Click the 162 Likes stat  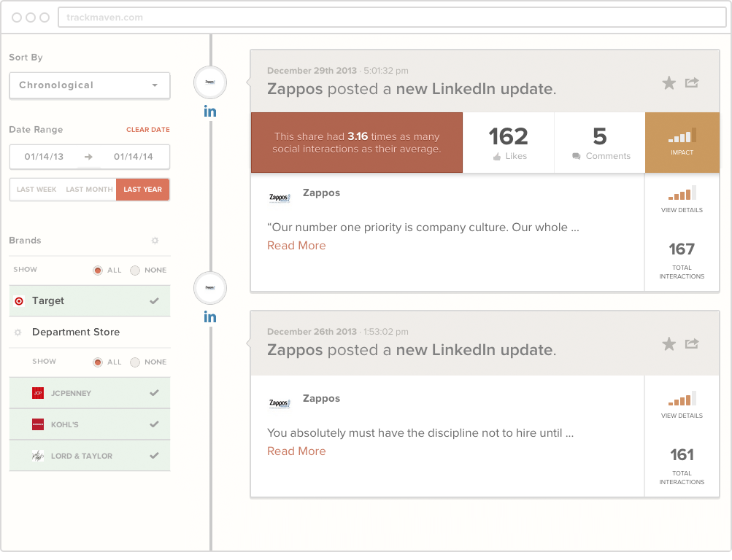click(x=509, y=143)
